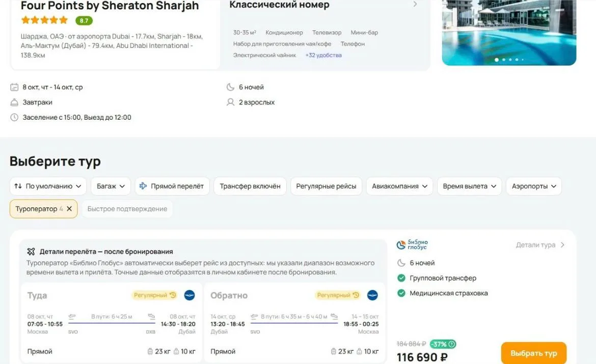Show the +32 удобства amenities link

323,55
